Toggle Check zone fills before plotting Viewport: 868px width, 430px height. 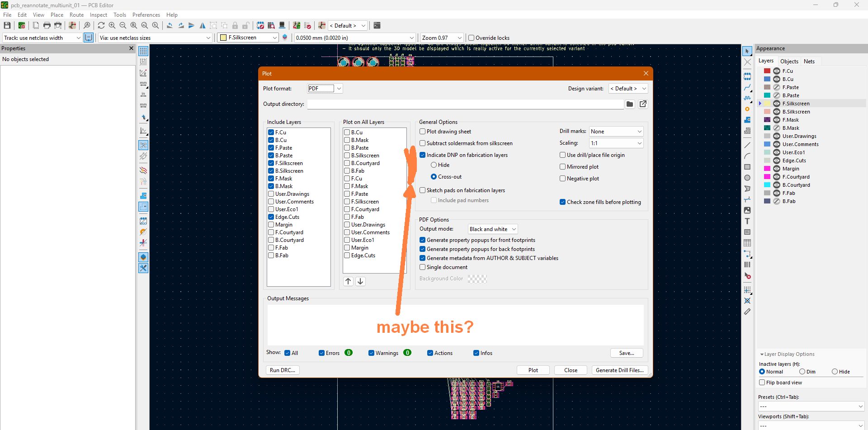(562, 202)
